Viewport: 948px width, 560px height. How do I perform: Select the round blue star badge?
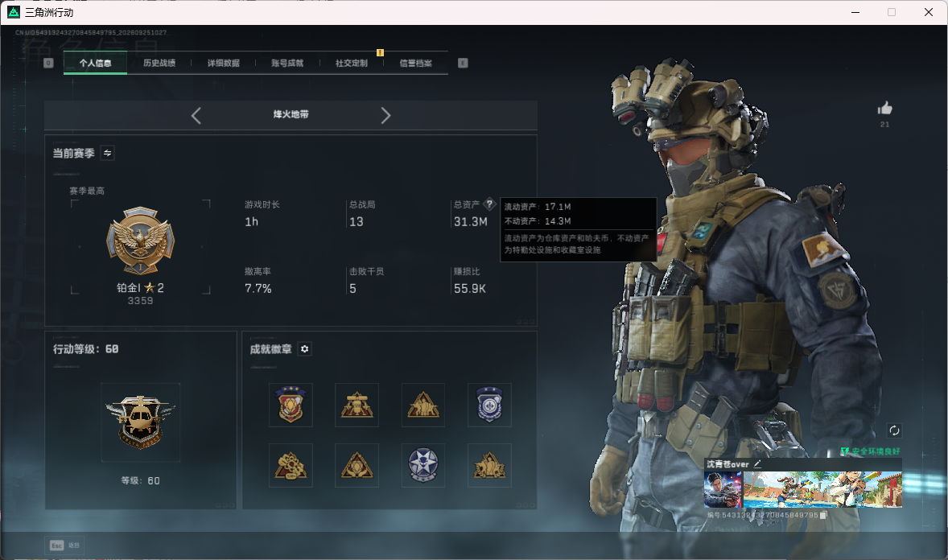pyautogui.click(x=423, y=466)
